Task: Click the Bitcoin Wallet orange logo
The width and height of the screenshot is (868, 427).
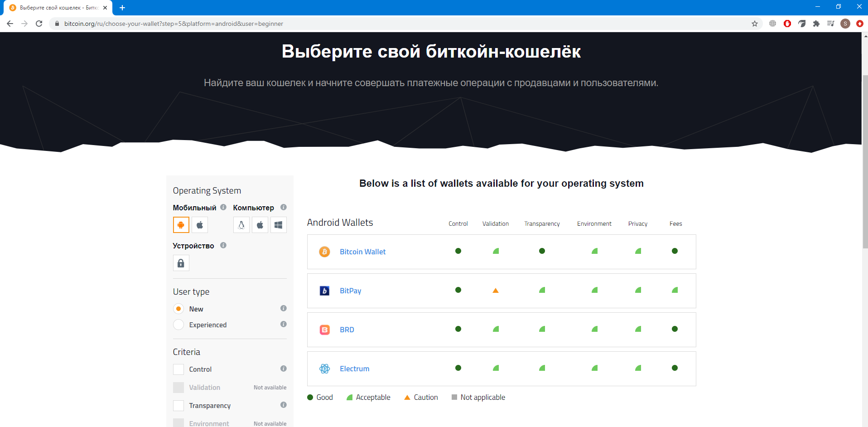Action: (x=324, y=252)
